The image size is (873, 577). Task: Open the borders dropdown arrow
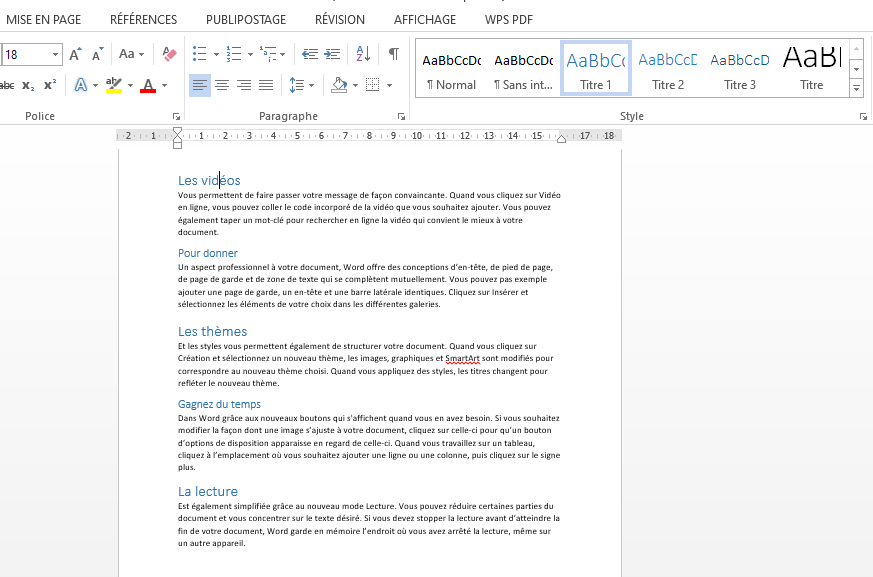pyautogui.click(x=389, y=85)
